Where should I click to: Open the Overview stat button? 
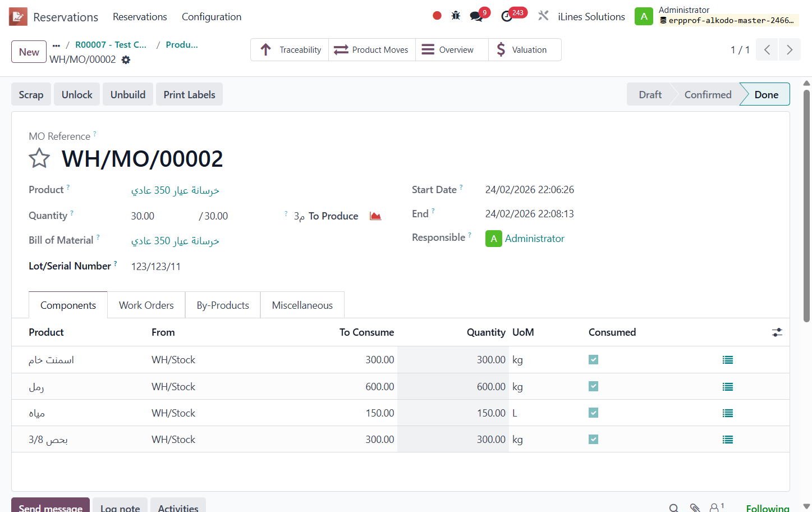click(x=452, y=49)
